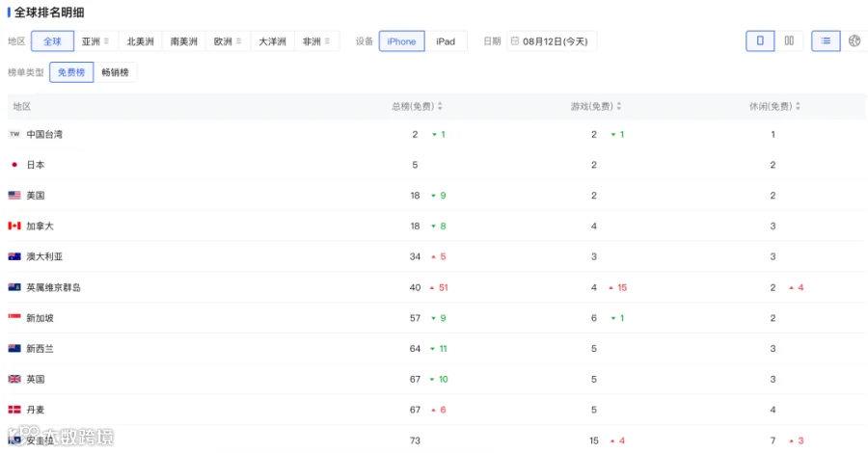Select iPhone device option

tap(401, 41)
